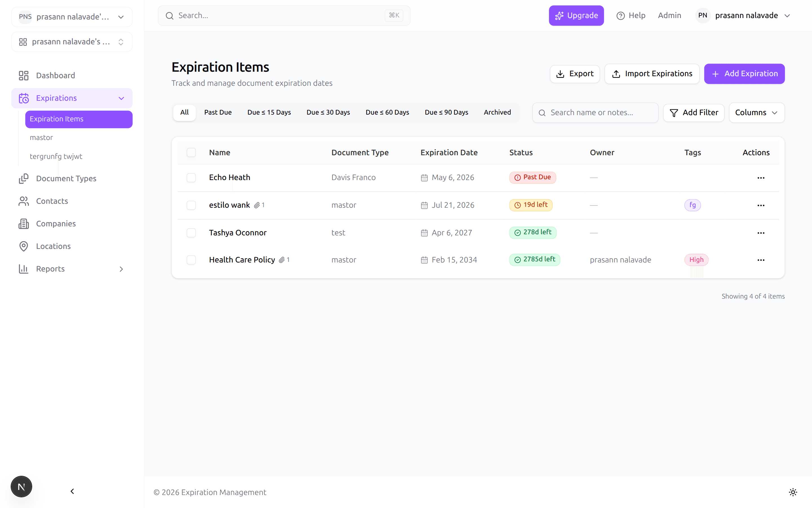The width and height of the screenshot is (812, 508).
Task: Collapse the Expirations section chevron
Action: point(121,98)
